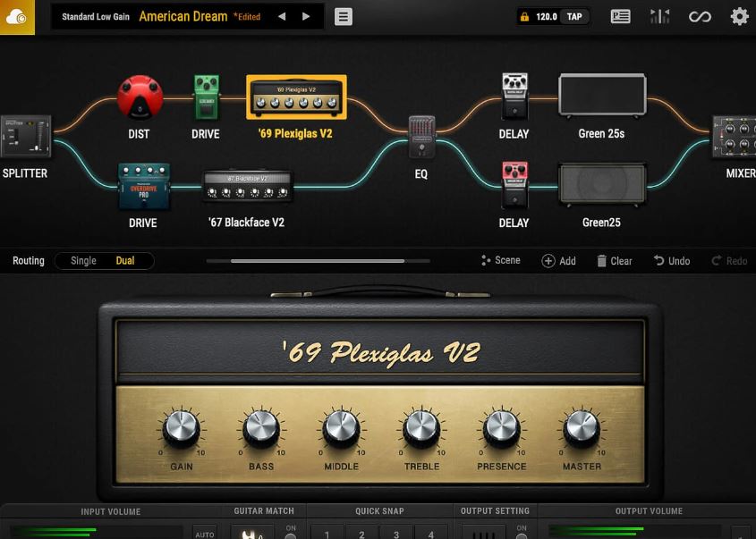Select the Overdrive Pro DRIVE pedal
This screenshot has width=756, height=539.
(144, 187)
